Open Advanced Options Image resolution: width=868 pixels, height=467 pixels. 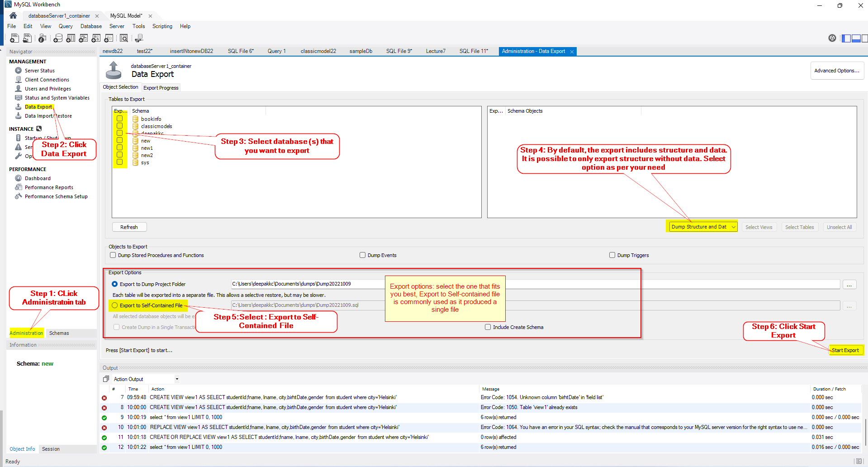(x=837, y=71)
